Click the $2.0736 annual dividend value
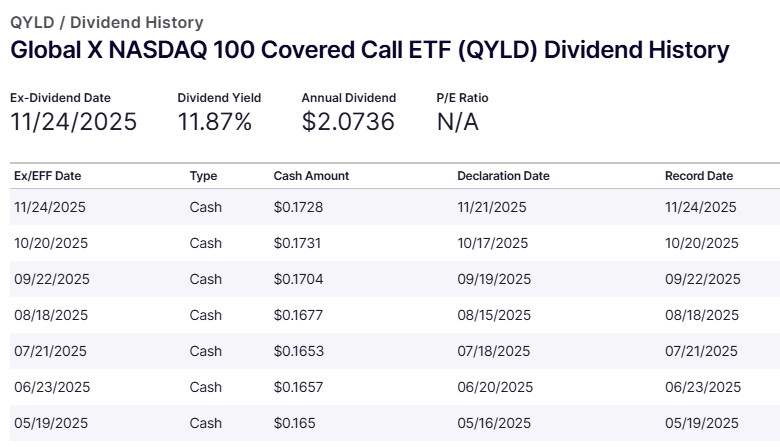 348,122
